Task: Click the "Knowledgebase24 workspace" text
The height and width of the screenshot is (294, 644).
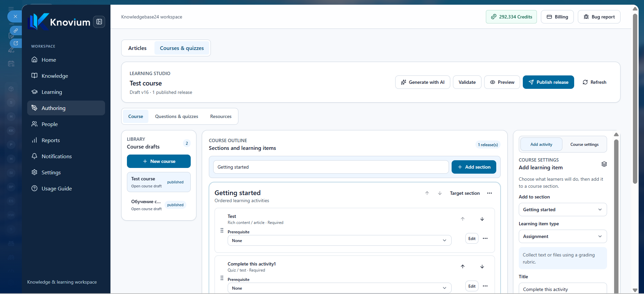Action: pyautogui.click(x=152, y=17)
